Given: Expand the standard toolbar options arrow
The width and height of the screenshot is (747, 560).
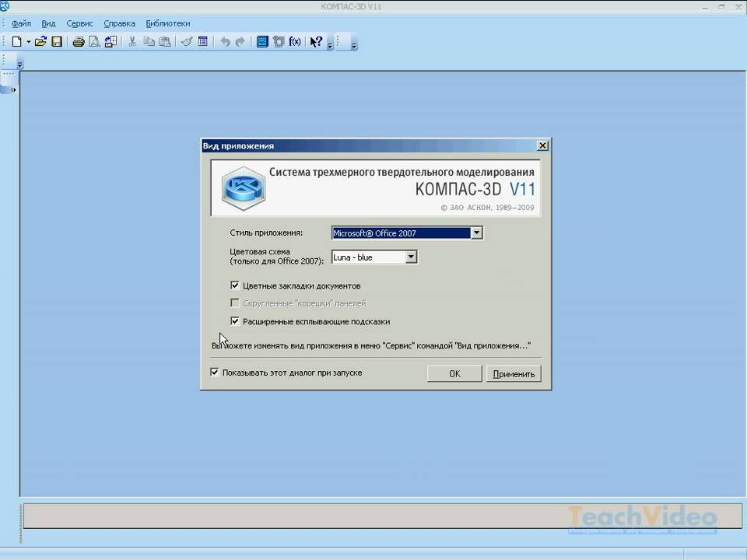Looking at the screenshot, I should pyautogui.click(x=330, y=46).
